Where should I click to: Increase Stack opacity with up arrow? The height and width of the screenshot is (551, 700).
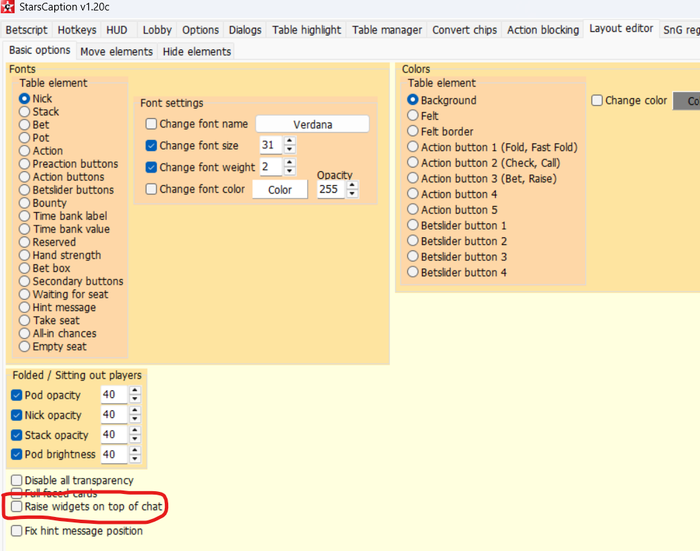pos(135,430)
